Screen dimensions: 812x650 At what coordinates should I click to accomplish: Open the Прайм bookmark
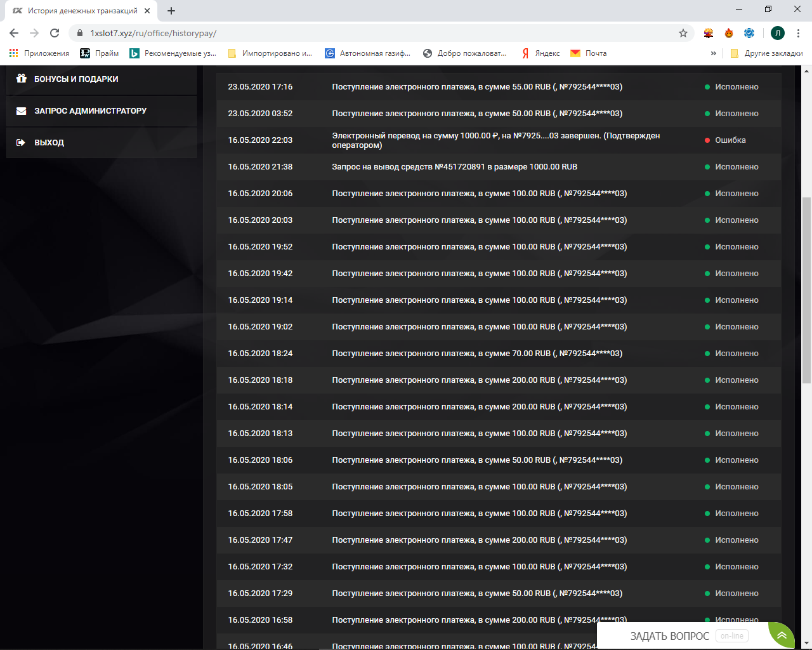click(100, 53)
